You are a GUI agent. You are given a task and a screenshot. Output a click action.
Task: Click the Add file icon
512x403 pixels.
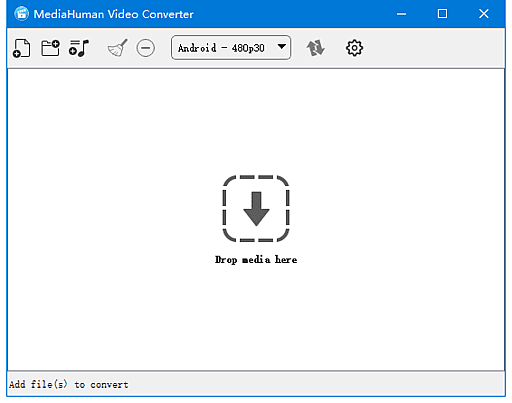pyautogui.click(x=22, y=48)
